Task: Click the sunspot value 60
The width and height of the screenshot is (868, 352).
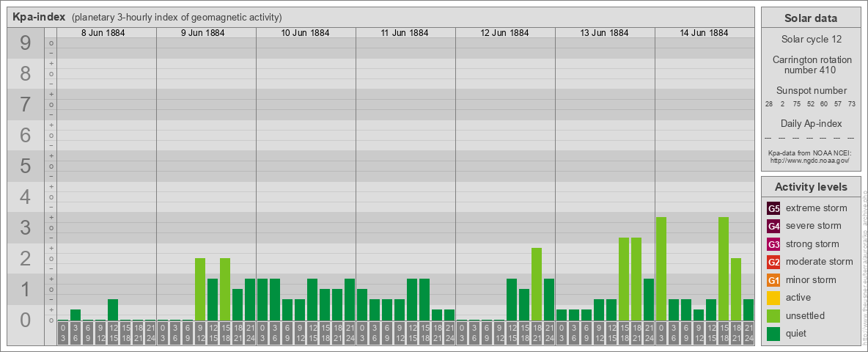Action: coord(824,104)
